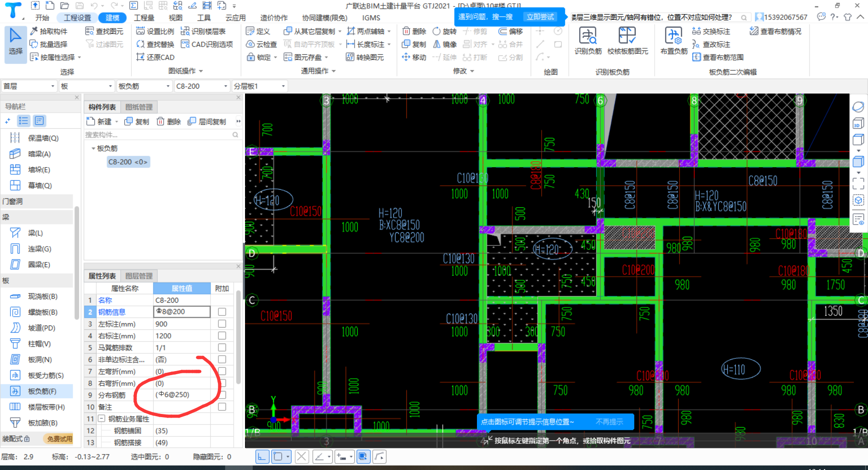Click 校核板筋图元 check slab rebar
The image size is (868, 470).
coord(627,41)
